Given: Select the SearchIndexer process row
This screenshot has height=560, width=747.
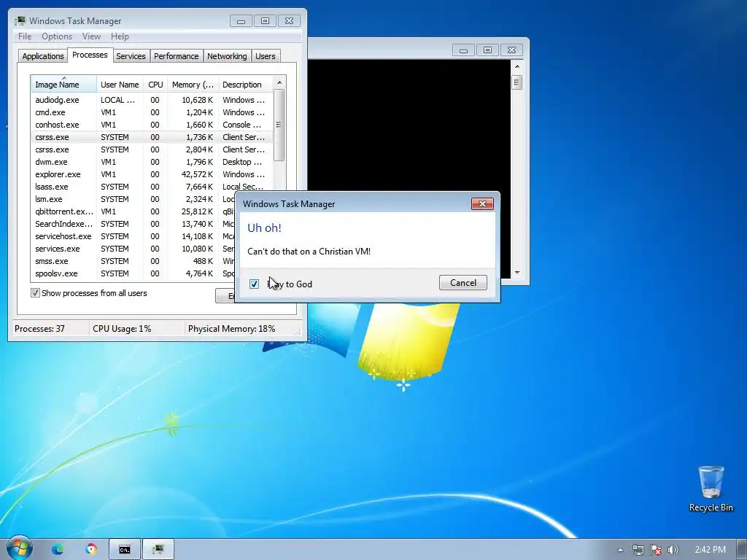Looking at the screenshot, I should point(133,224).
